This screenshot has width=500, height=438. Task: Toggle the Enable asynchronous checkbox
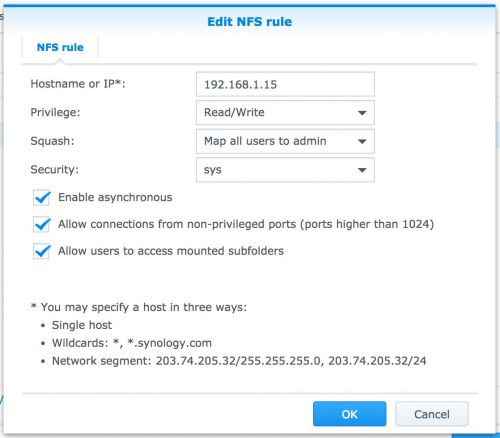42,198
